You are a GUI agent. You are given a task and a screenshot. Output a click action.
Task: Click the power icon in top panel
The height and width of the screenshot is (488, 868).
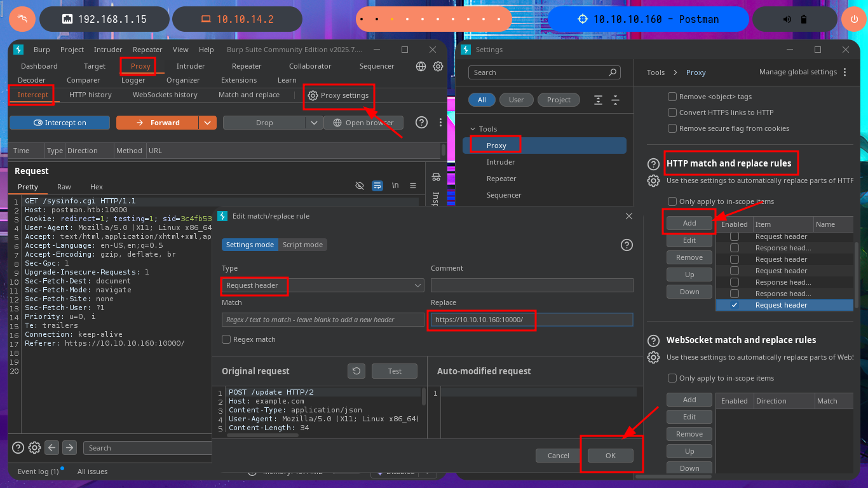pos(852,19)
